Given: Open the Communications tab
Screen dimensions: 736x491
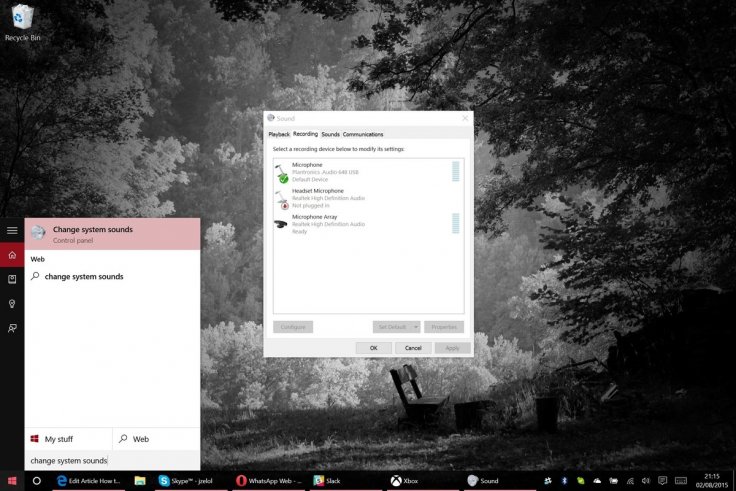Looking at the screenshot, I should pyautogui.click(x=363, y=134).
